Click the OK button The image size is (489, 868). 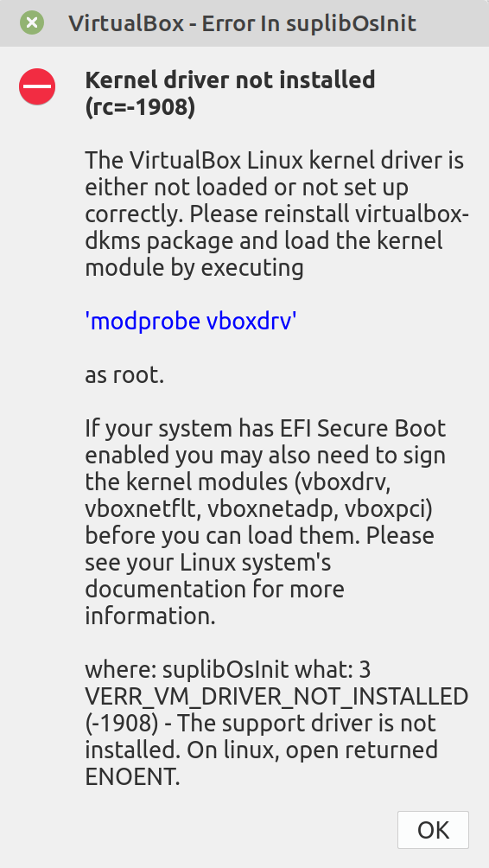point(433,830)
